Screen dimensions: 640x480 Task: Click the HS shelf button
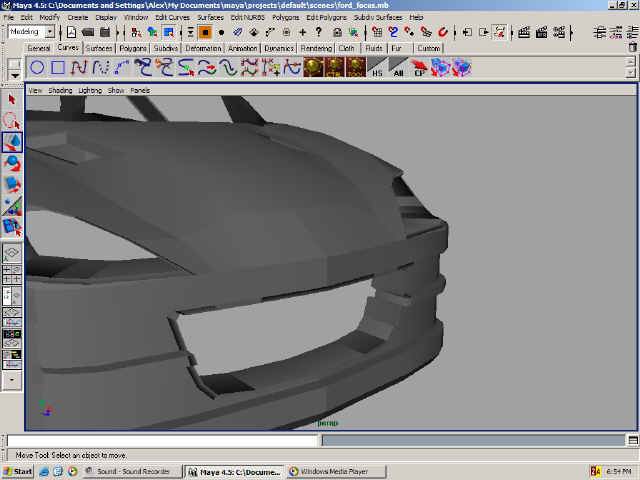click(x=377, y=68)
